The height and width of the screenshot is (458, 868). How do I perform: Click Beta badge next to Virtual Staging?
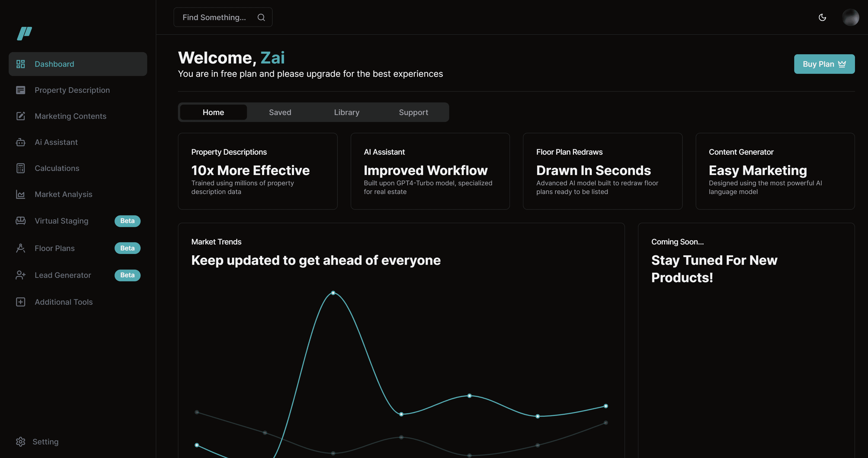(x=127, y=221)
